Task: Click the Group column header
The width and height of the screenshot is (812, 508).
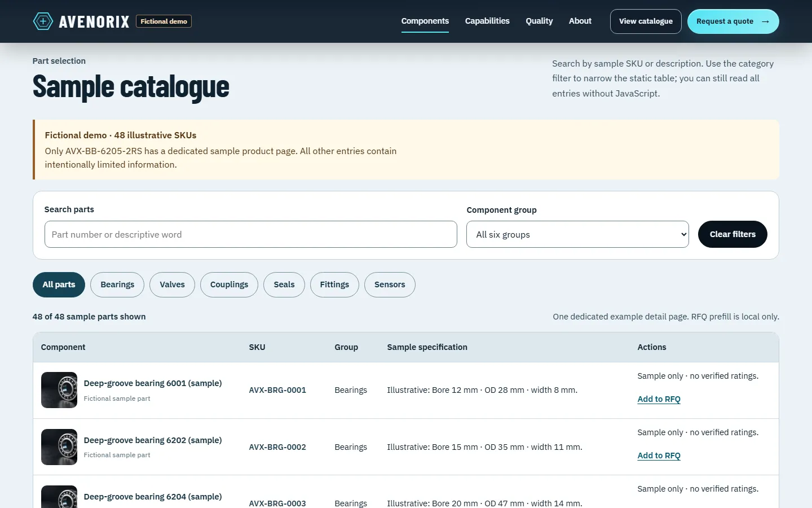Action: 346,347
